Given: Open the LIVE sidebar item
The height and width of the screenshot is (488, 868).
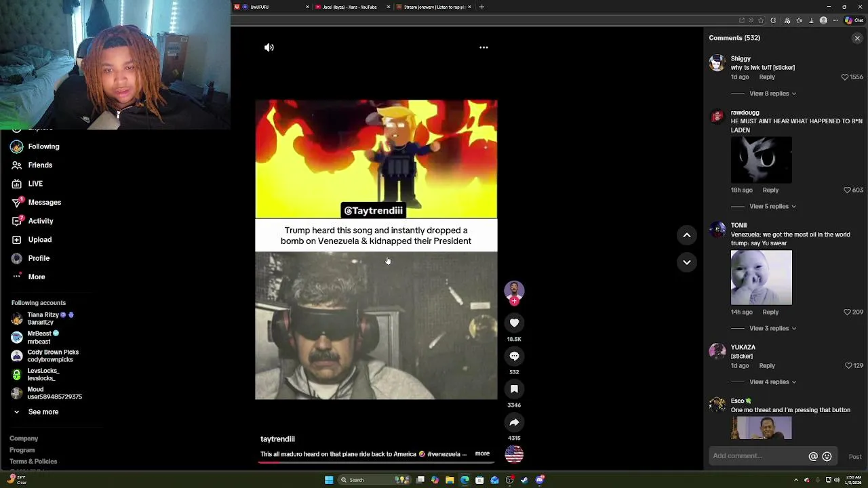Looking at the screenshot, I should coord(35,184).
